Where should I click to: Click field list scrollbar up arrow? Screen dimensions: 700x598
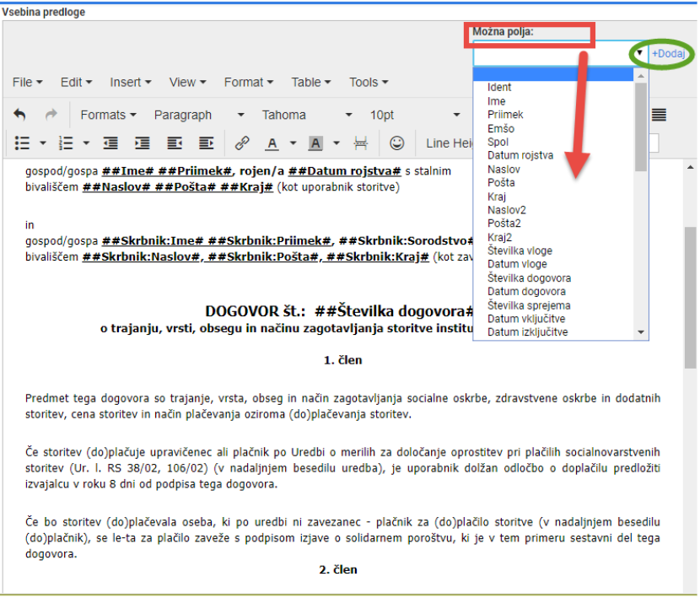[x=641, y=76]
